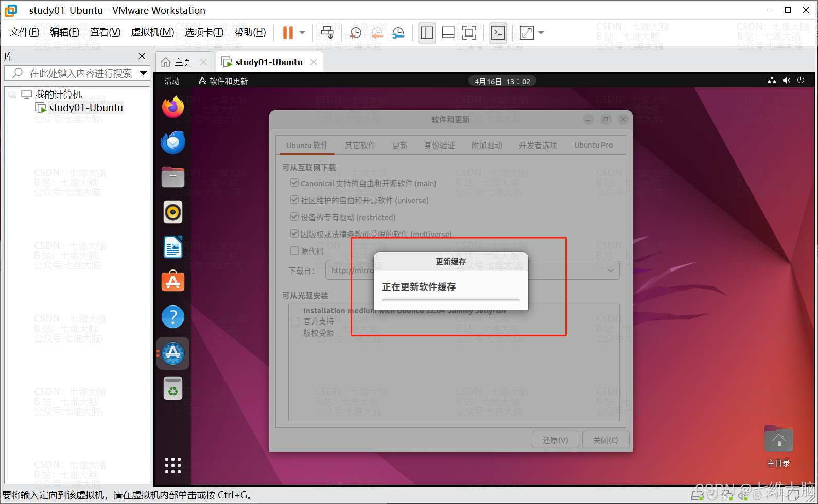Click 活动 in Ubuntu top bar
The height and width of the screenshot is (504, 818).
(172, 81)
